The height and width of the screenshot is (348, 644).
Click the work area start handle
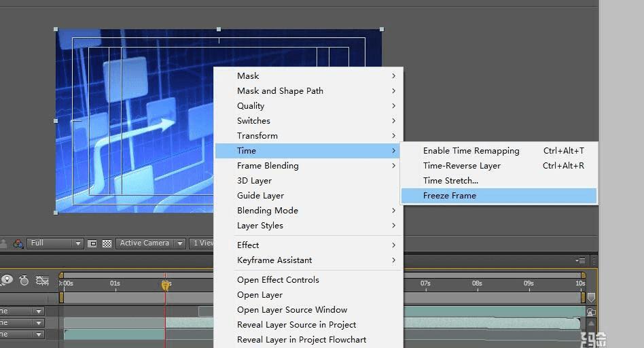point(62,298)
